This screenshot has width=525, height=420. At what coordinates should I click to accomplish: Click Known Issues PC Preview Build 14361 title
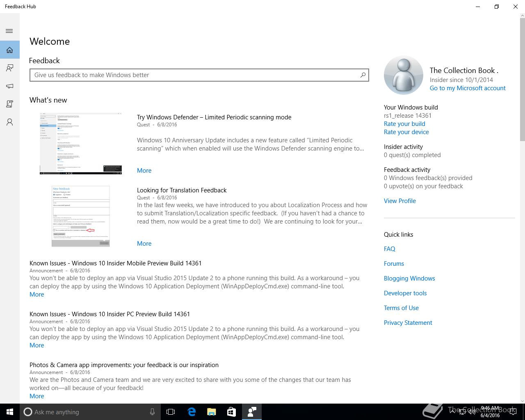[x=110, y=314]
